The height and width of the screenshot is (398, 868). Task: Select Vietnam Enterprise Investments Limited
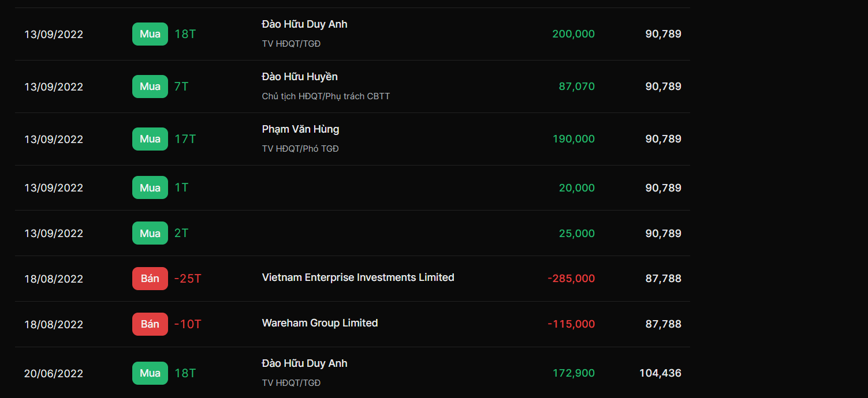click(358, 277)
